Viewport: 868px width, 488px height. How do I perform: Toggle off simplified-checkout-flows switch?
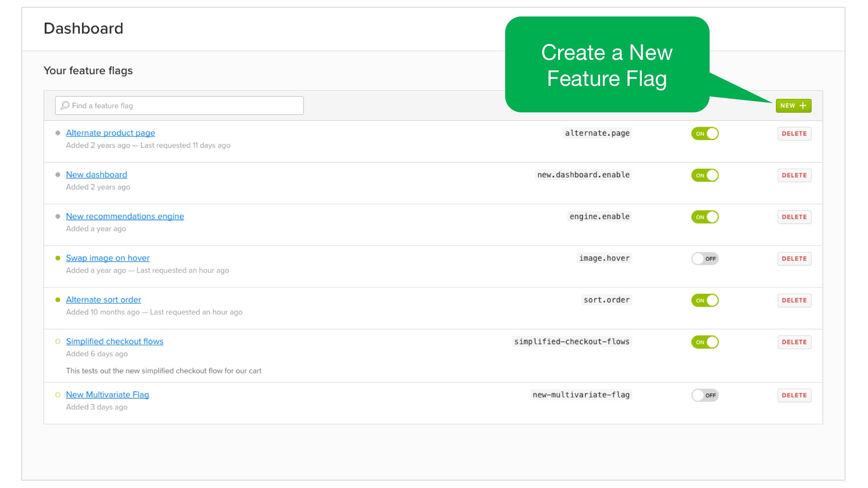705,342
